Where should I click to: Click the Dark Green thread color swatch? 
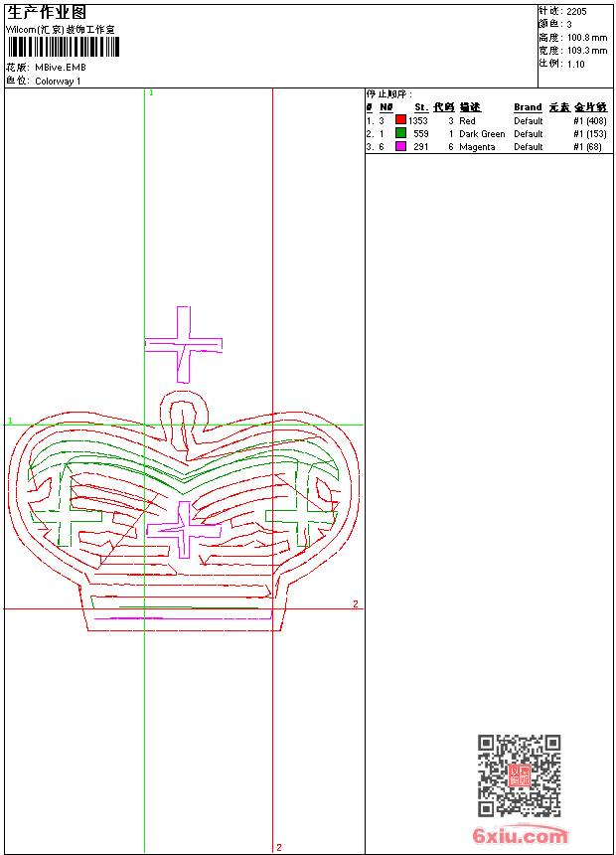point(400,132)
